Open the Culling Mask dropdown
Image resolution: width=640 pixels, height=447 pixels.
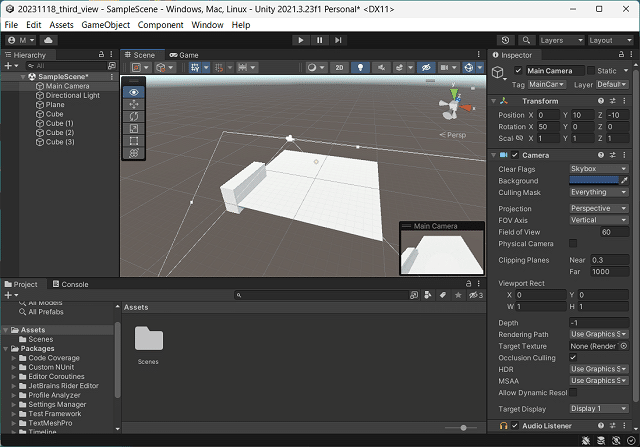point(599,192)
